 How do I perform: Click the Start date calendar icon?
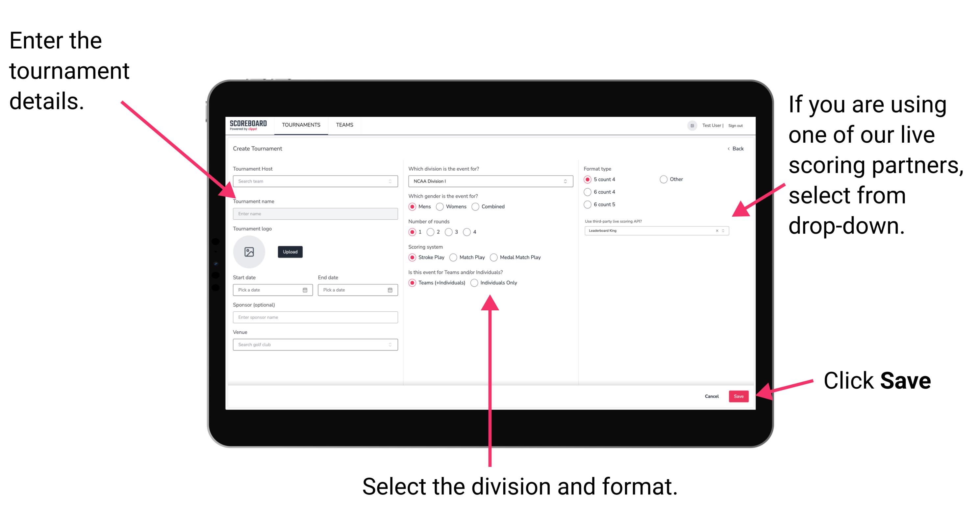point(305,290)
